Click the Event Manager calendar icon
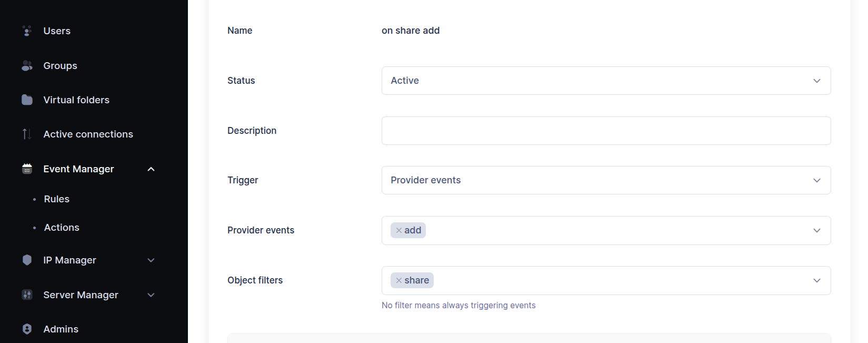The height and width of the screenshot is (343, 868). coord(27,169)
